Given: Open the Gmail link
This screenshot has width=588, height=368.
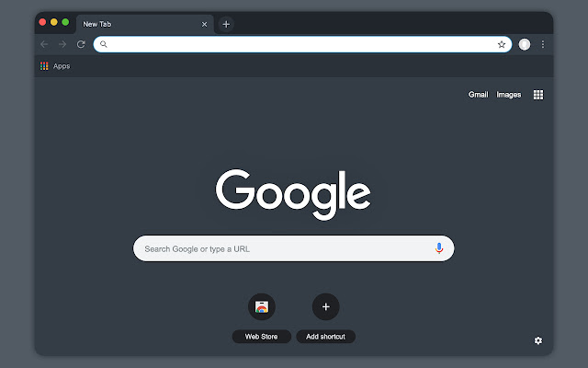Looking at the screenshot, I should (x=478, y=95).
